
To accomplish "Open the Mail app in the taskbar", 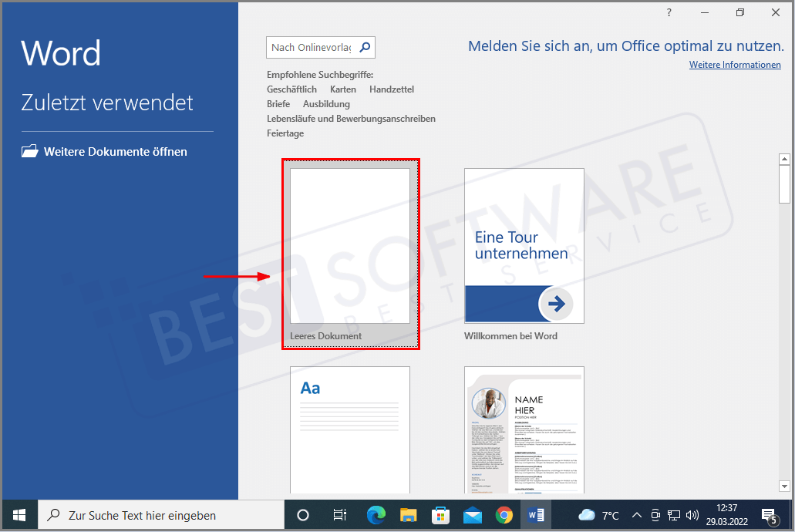I will [x=471, y=514].
